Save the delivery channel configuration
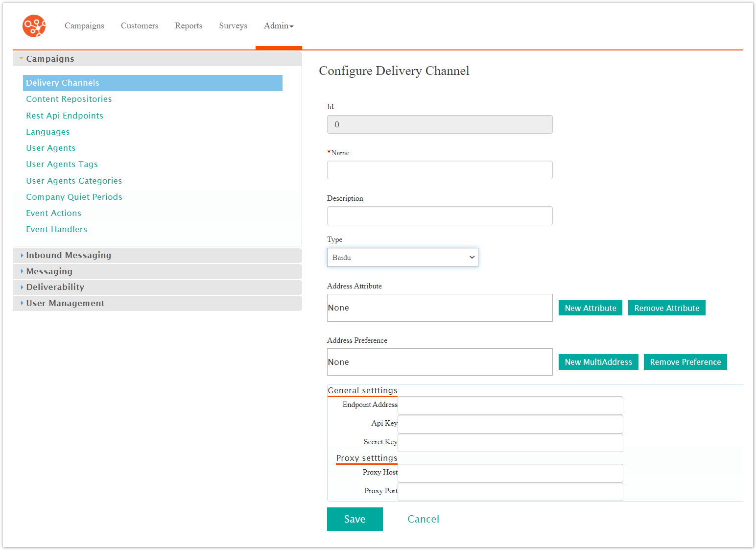 click(355, 519)
